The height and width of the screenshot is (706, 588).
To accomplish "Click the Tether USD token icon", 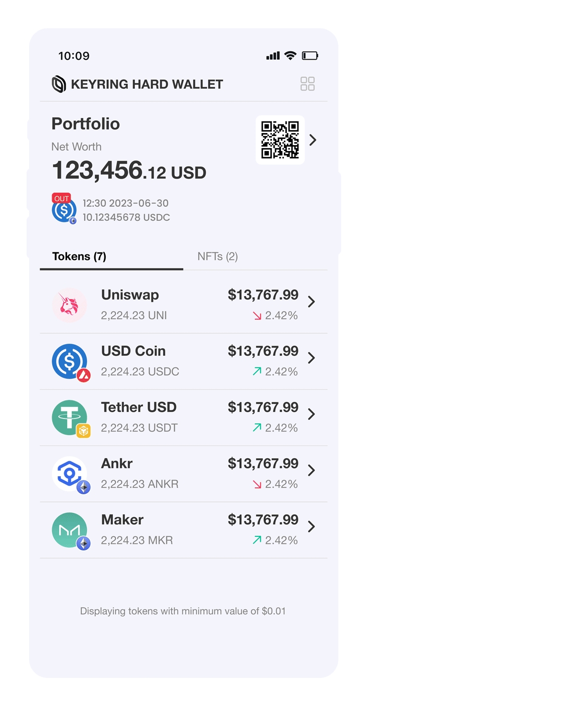I will pos(69,417).
